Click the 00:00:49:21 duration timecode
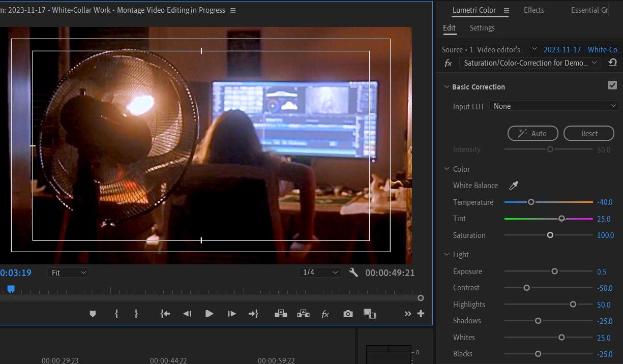This screenshot has width=623, height=364. (x=390, y=273)
